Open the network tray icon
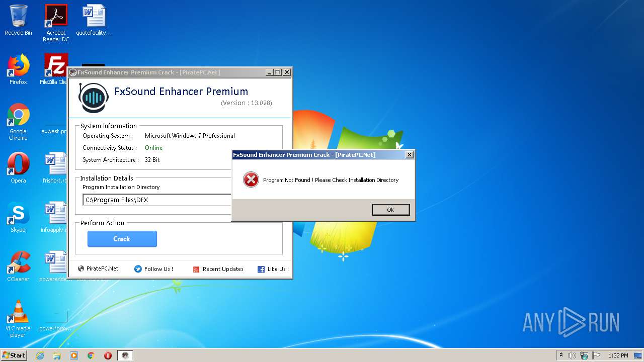The image size is (644, 362). tap(584, 355)
